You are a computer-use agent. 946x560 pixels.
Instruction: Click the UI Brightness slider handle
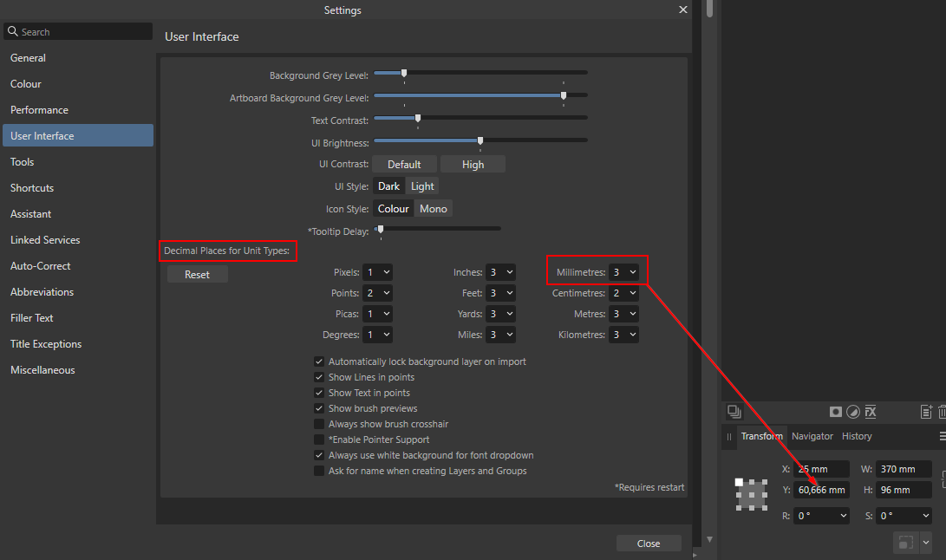tap(480, 140)
